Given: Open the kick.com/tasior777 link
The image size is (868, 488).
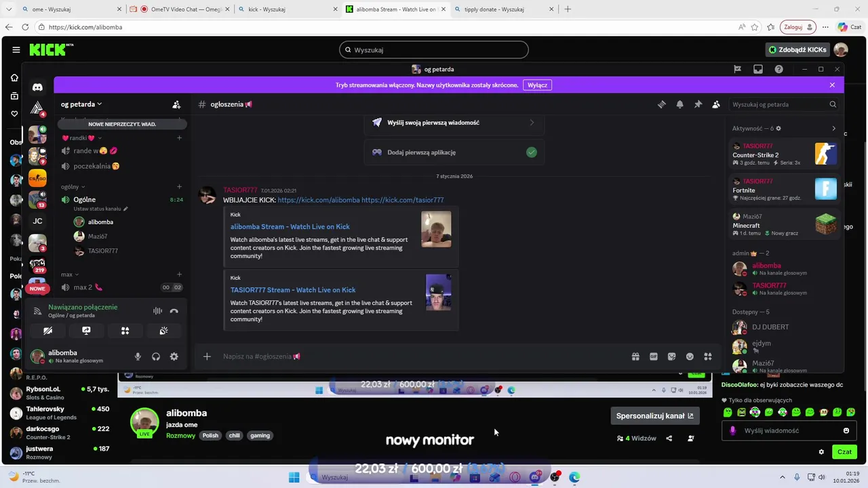Looking at the screenshot, I should coord(403,200).
